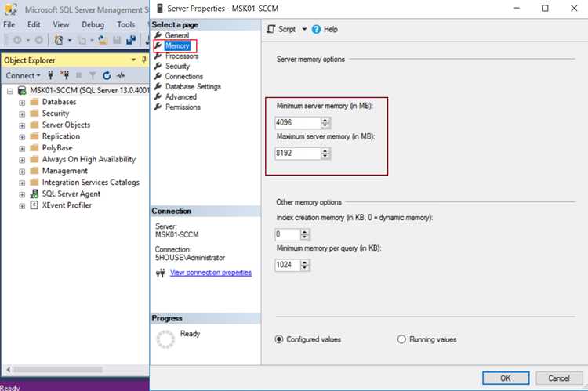Select the Running values radio button
This screenshot has height=391, width=588.
click(x=401, y=339)
